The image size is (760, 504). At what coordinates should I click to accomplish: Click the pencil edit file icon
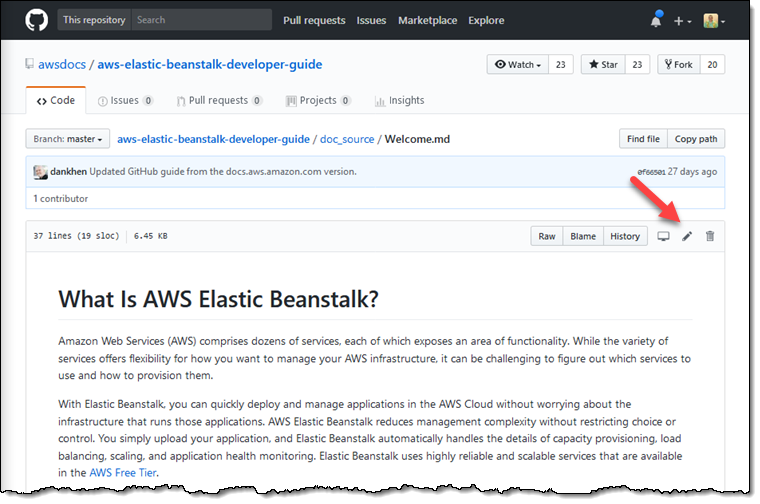[x=687, y=237]
